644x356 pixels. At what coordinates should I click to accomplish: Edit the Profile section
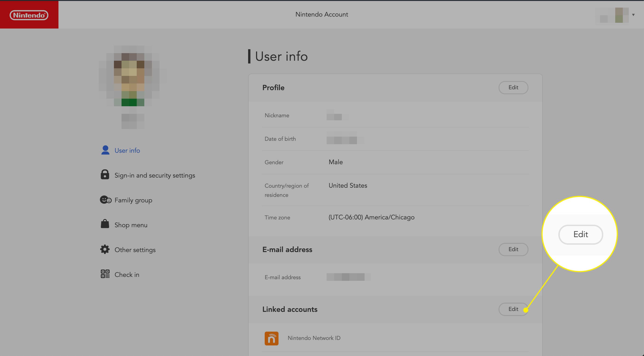click(x=513, y=87)
